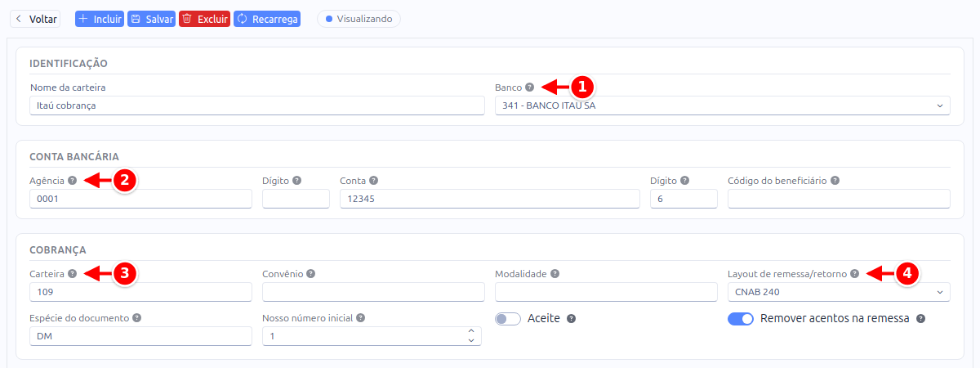The image size is (980, 368).
Task: Click the Recarrega button
Action: [x=267, y=18]
